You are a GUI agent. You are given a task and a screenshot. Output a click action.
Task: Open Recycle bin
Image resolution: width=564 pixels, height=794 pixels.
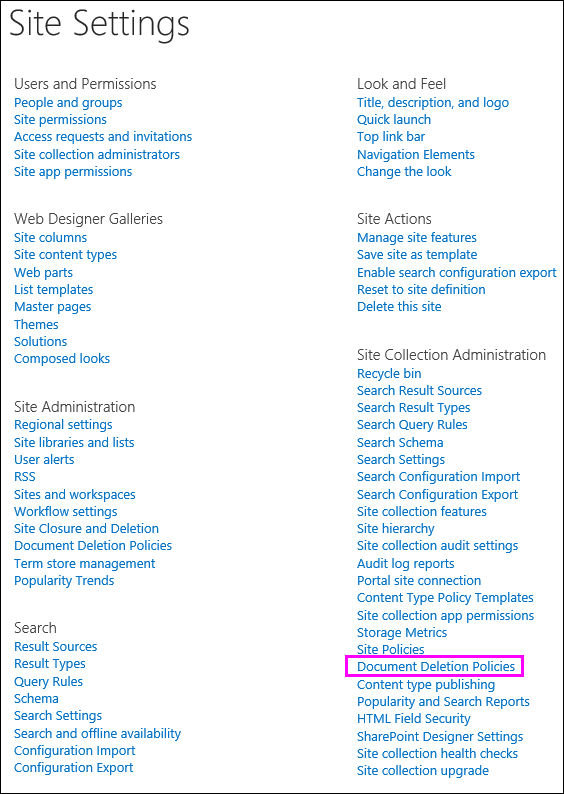pyautogui.click(x=389, y=374)
